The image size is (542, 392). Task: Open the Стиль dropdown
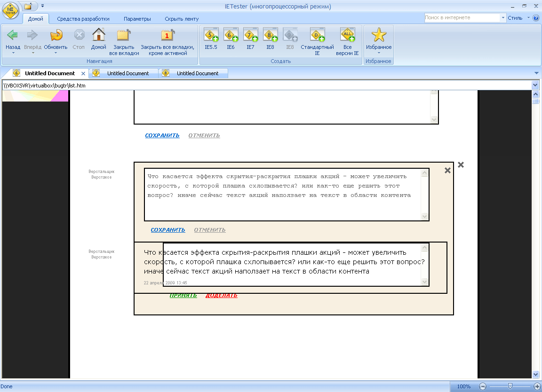tap(518, 17)
